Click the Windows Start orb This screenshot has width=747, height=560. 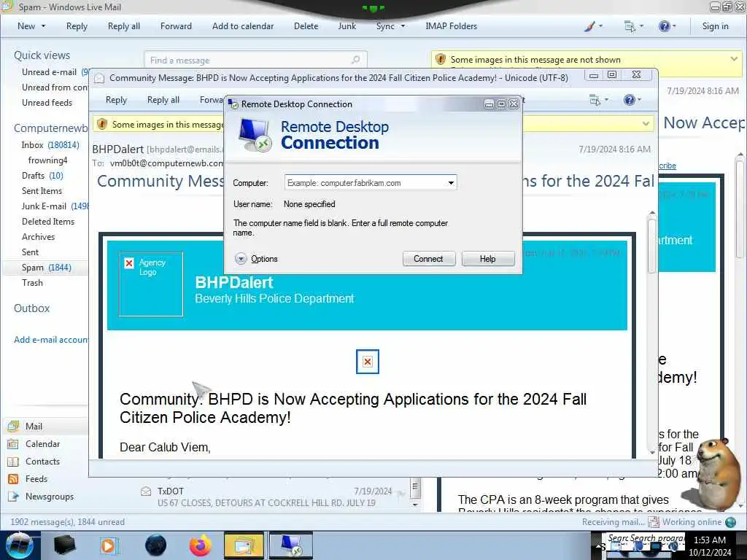[19, 545]
